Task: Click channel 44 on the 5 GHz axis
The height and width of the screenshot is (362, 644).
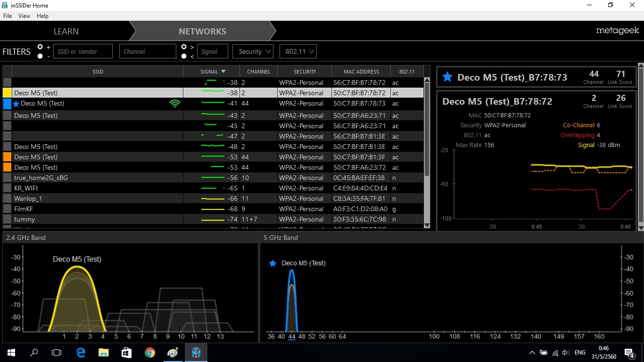Action: click(291, 337)
